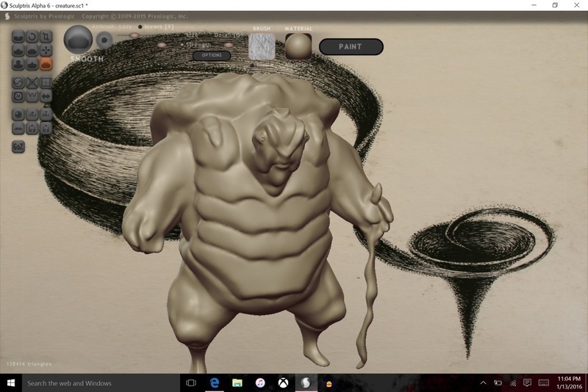The height and width of the screenshot is (392, 588).
Task: Select the Inflate brush tool
Action: click(x=18, y=65)
